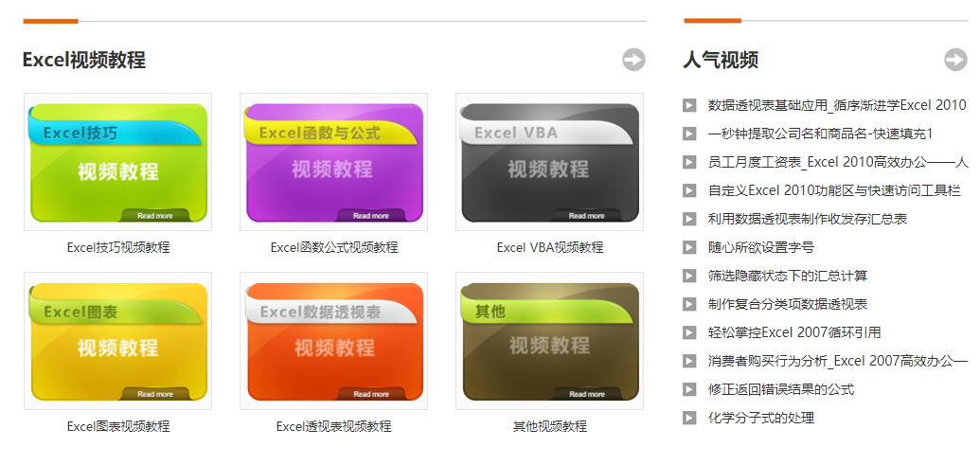The image size is (980, 465).
Task: Open the purple Excel函数与公式 thumbnail
Action: pos(333,162)
